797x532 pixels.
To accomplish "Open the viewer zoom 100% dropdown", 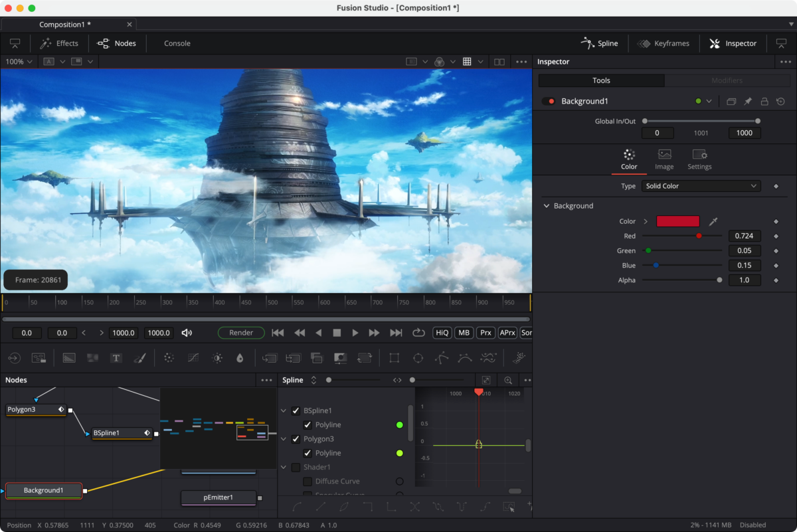I will coord(19,62).
